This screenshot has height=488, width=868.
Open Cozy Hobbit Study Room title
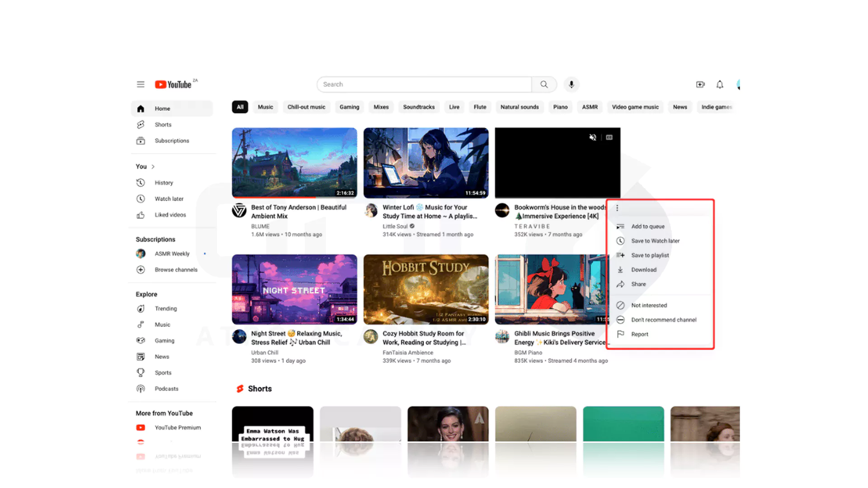click(425, 338)
